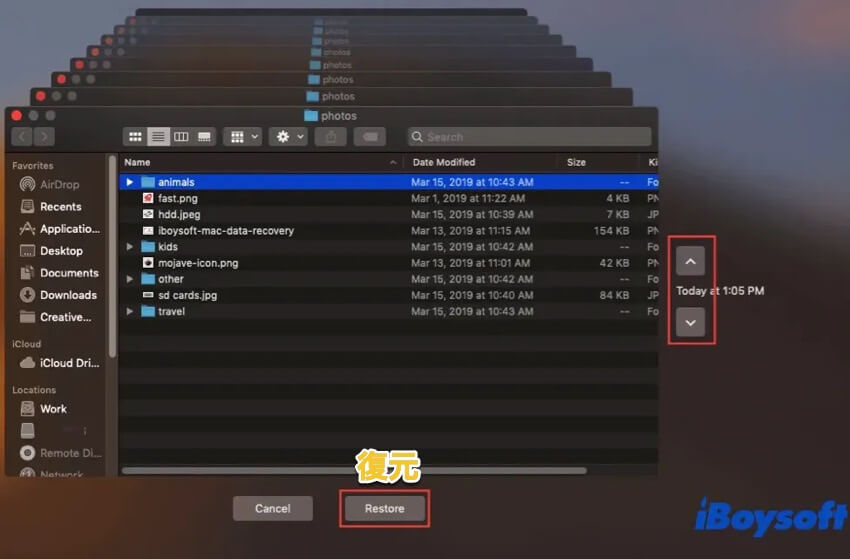Screen dimensions: 850x559
Task: Click the Share toolbar button
Action: (330, 136)
